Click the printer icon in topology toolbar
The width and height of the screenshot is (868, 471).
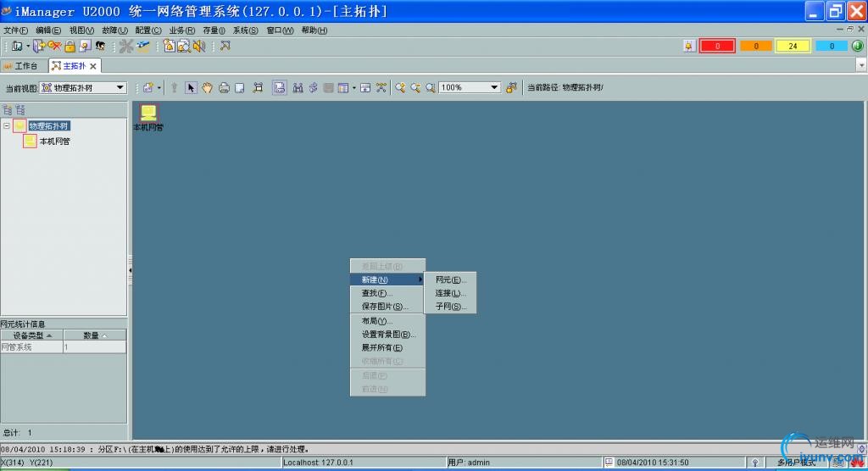(224, 87)
